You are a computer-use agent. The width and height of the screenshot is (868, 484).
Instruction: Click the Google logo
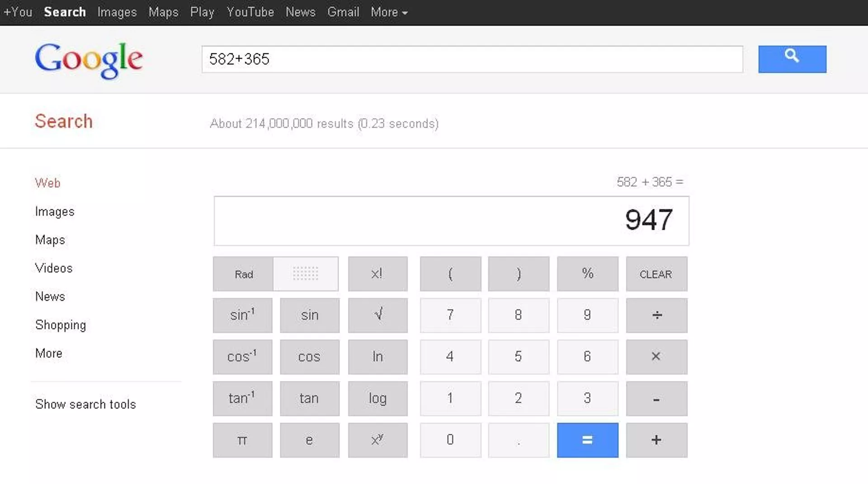89,60
